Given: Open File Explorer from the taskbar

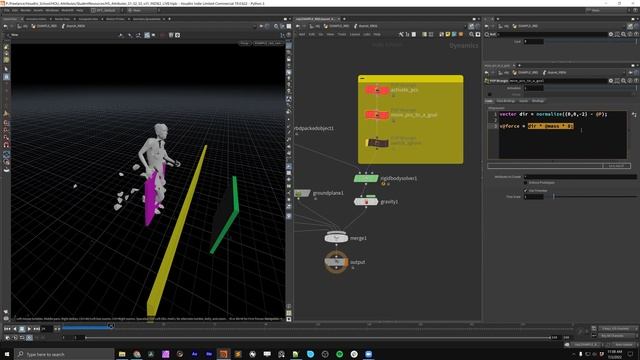Looking at the screenshot, I should [122, 354].
